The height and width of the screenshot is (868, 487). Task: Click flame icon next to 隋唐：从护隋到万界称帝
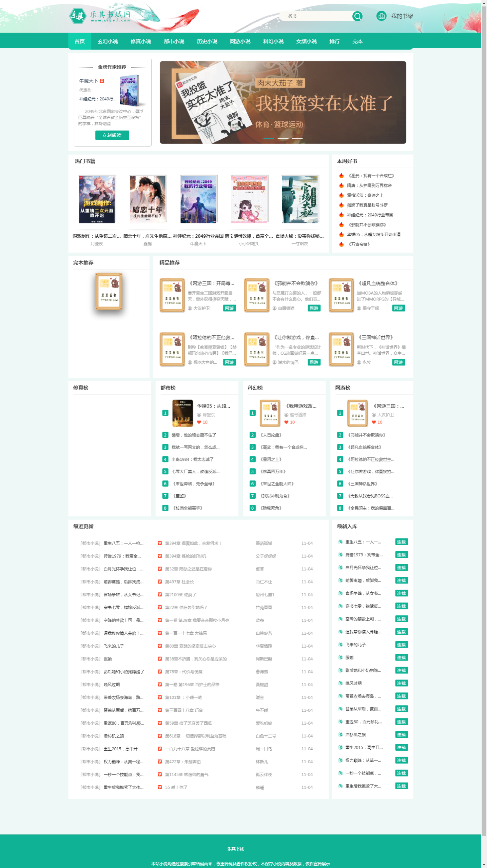[x=341, y=185]
